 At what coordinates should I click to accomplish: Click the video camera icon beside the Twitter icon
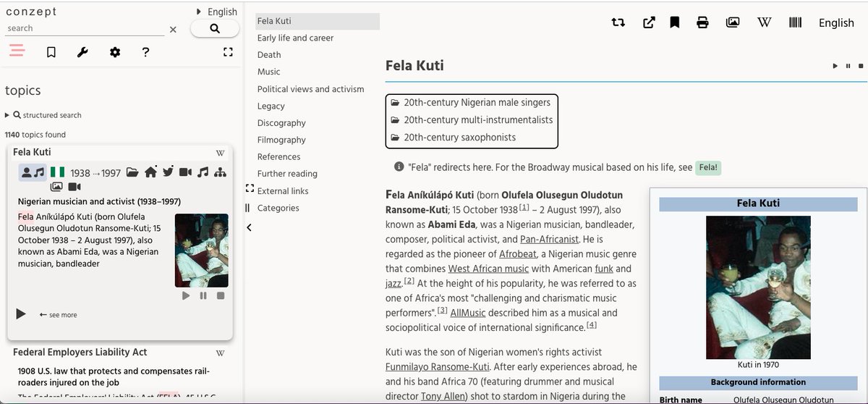(x=185, y=172)
